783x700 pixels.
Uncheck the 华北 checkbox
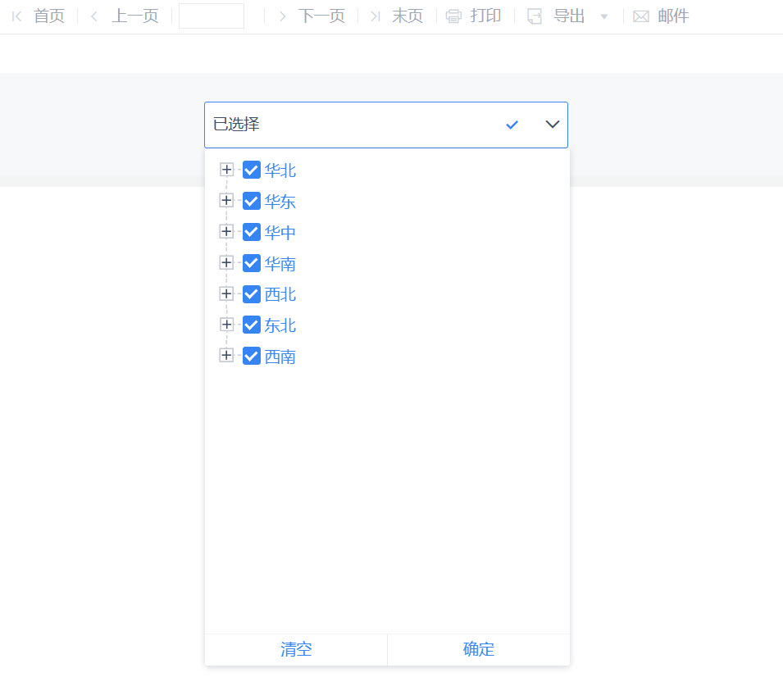(x=252, y=170)
